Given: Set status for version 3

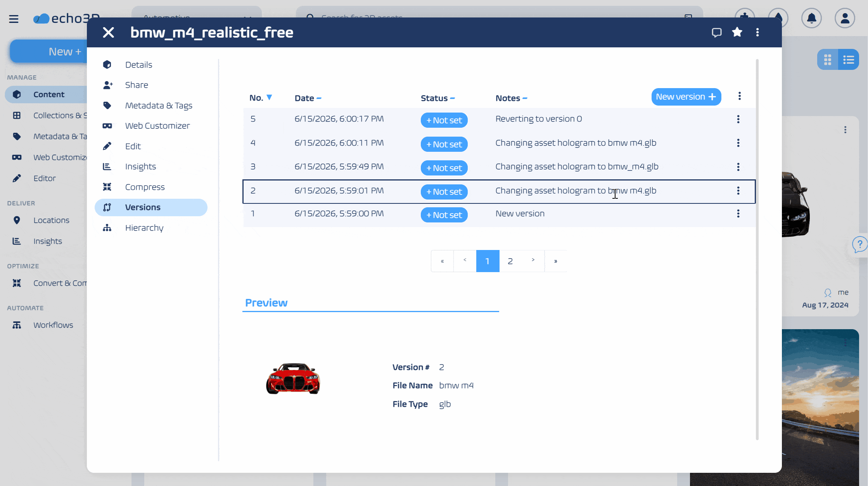Looking at the screenshot, I should pos(444,168).
